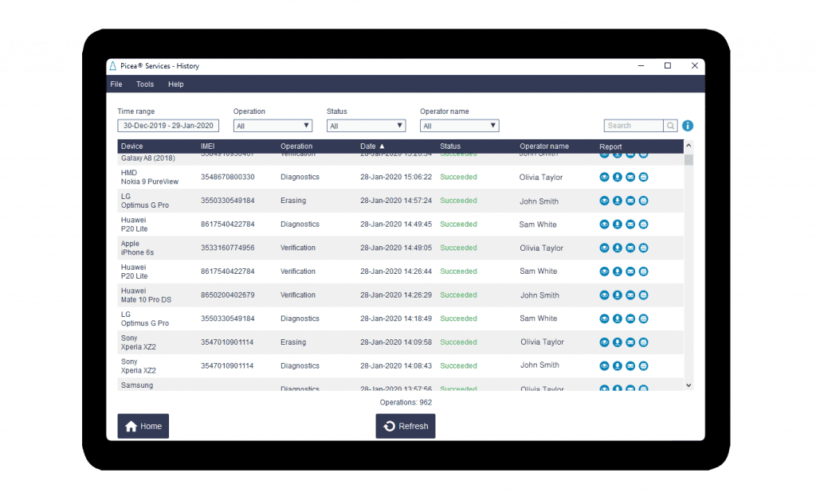Image resolution: width=816 pixels, height=504 pixels.
Task: Click the scrollbar down arrow
Action: pos(688,385)
